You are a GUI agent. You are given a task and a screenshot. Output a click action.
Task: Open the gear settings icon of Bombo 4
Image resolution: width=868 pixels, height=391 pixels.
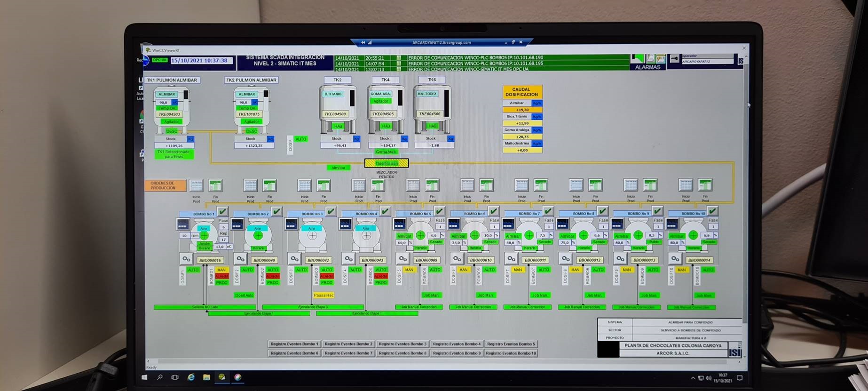tap(348, 259)
